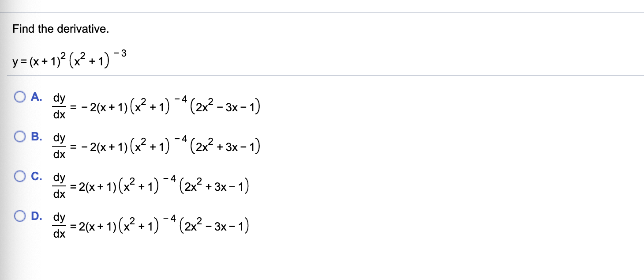Pick answer containing −2(x+1) and 2x² + 3x − 1
This screenshot has width=644, height=280.
[19, 137]
